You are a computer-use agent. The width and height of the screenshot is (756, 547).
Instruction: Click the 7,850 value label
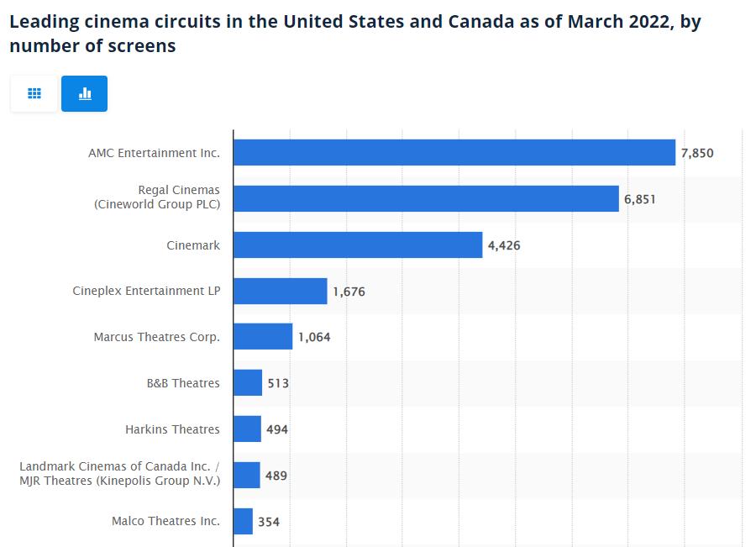pos(696,154)
